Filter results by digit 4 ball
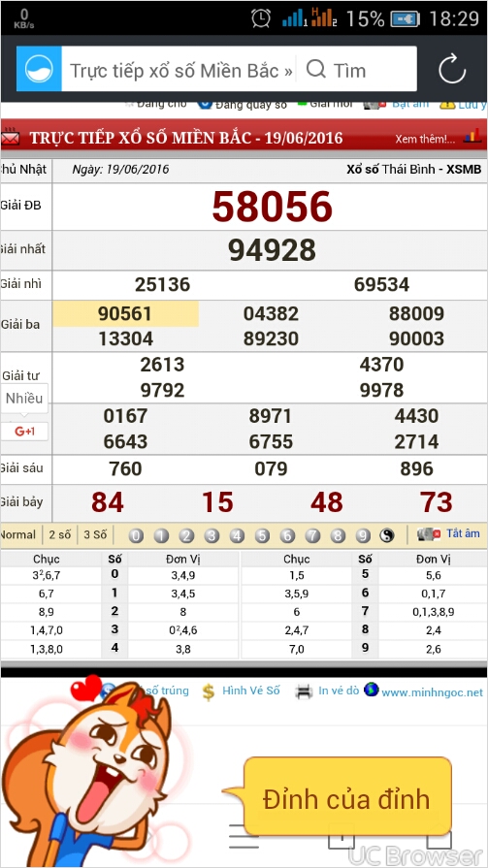The width and height of the screenshot is (488, 868). pos(237,535)
